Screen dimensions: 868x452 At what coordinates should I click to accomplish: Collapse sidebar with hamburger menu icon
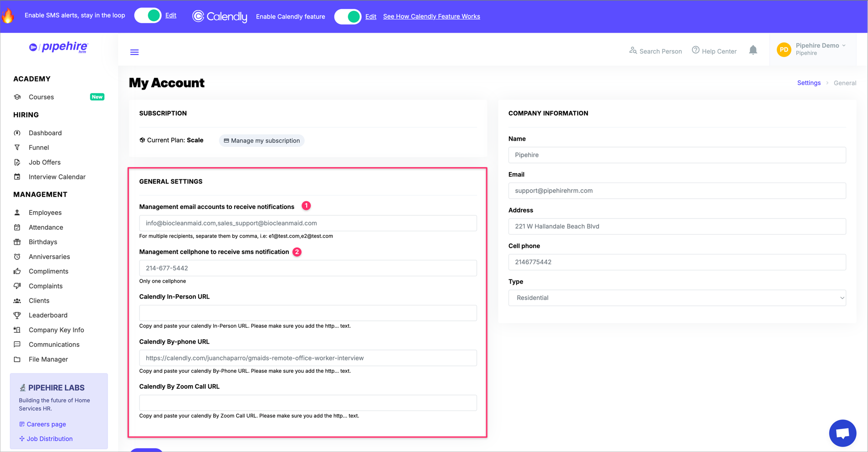(134, 52)
